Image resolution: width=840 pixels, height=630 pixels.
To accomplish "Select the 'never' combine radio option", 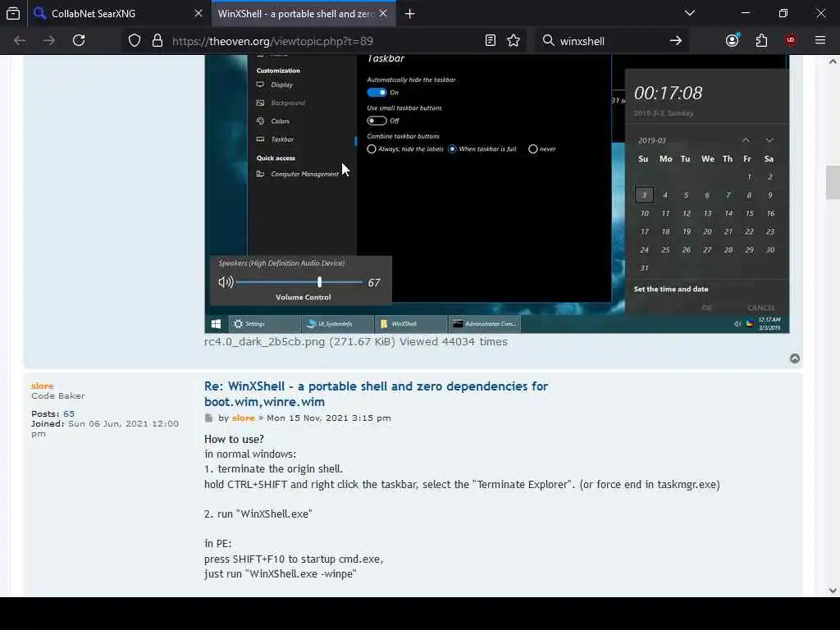I will [x=532, y=149].
